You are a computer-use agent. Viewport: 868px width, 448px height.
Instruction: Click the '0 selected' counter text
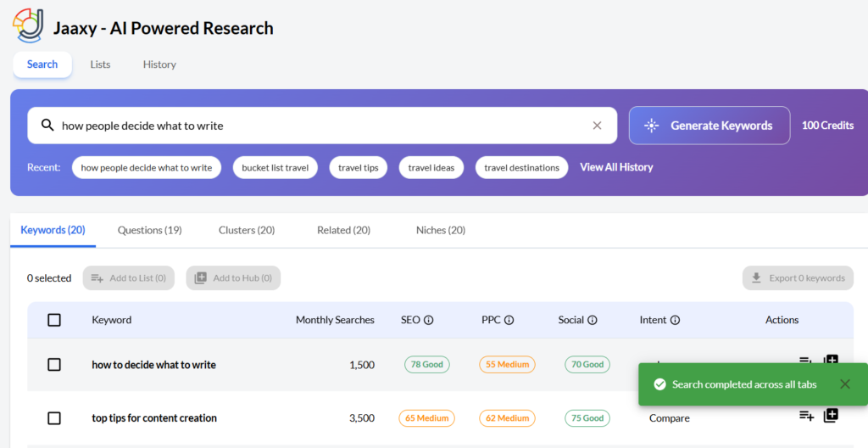(x=49, y=277)
